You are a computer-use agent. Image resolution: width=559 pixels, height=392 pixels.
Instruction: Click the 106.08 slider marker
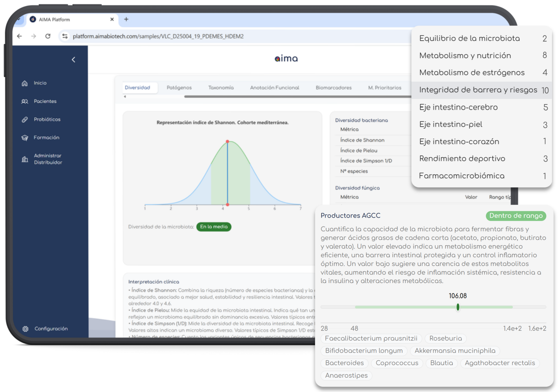click(458, 307)
